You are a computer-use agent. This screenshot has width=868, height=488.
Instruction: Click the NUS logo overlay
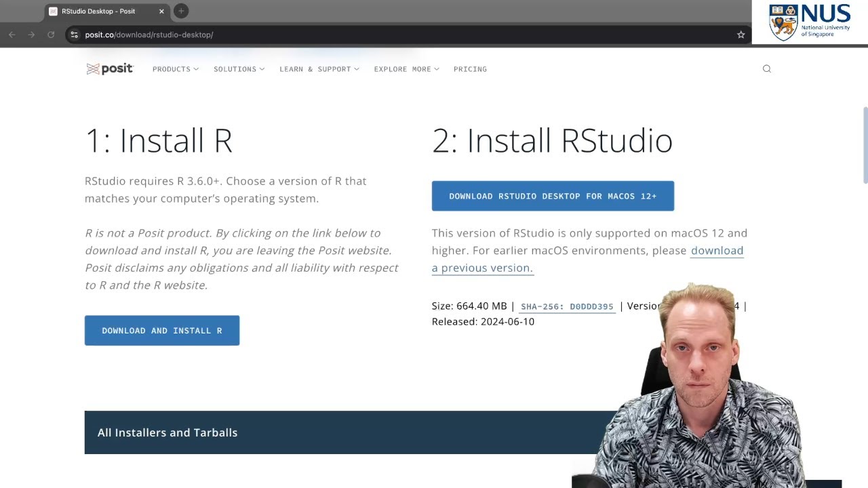click(x=810, y=22)
